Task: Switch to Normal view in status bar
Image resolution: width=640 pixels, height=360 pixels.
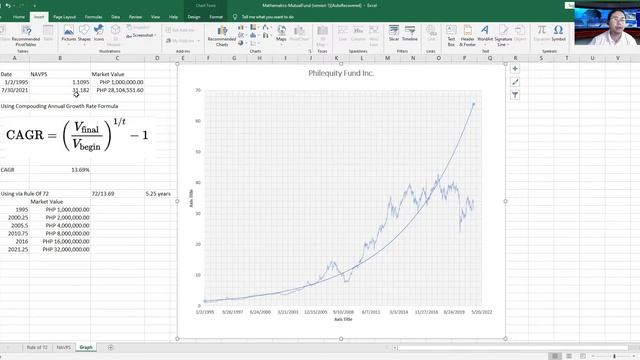Action: [555, 356]
